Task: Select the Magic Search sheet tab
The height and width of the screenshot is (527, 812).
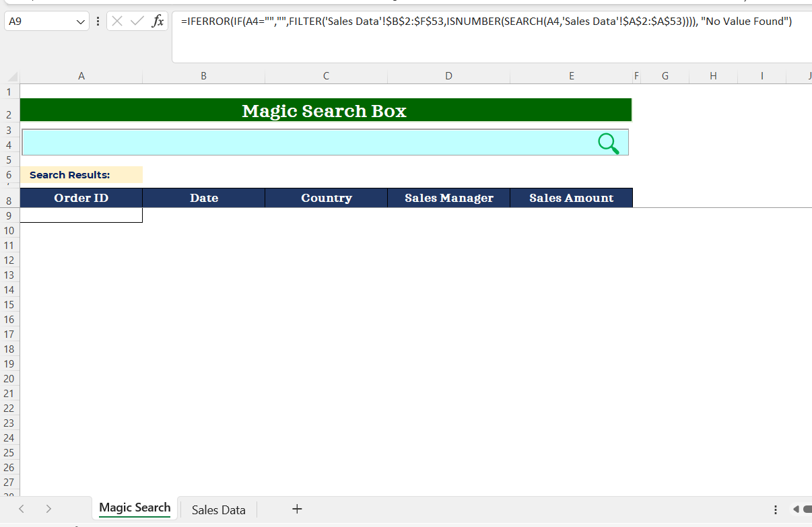Action: pos(135,507)
